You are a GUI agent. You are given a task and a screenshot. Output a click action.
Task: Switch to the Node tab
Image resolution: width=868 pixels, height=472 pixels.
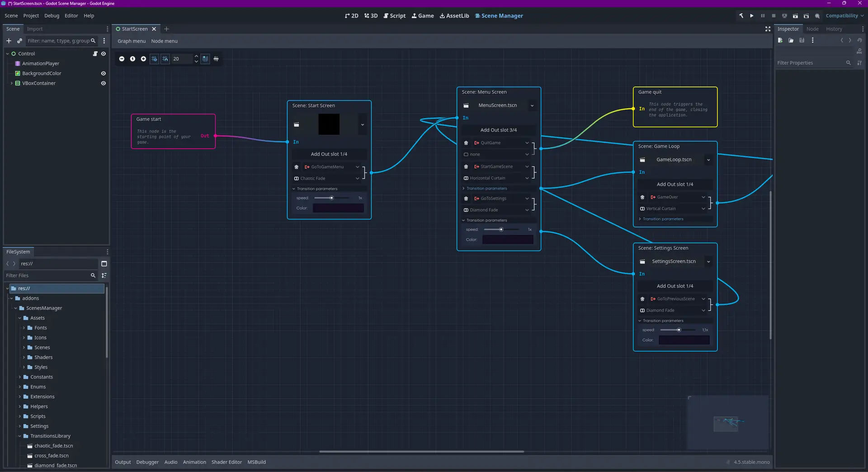[x=812, y=29]
